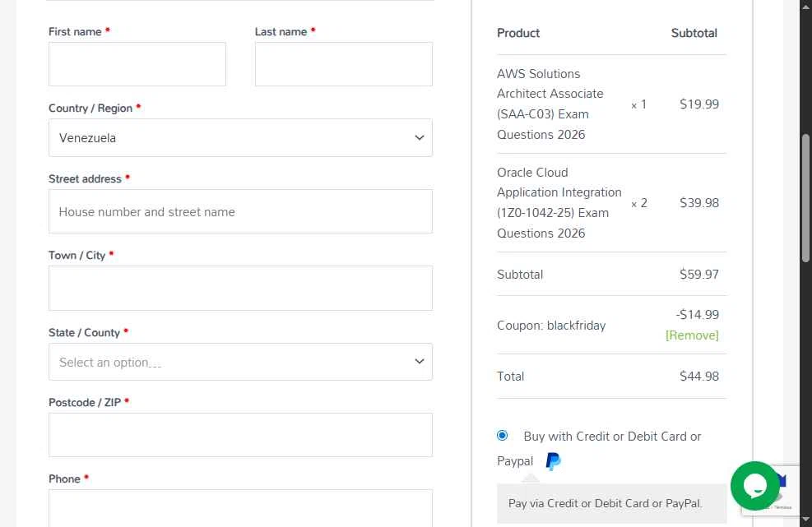Click the Town / City label
812x527 pixels.
click(77, 255)
